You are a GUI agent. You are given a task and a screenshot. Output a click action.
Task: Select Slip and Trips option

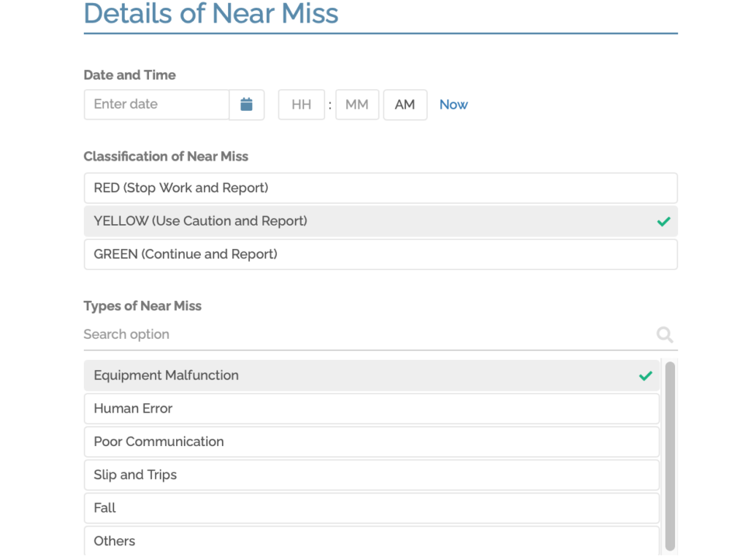pos(372,475)
